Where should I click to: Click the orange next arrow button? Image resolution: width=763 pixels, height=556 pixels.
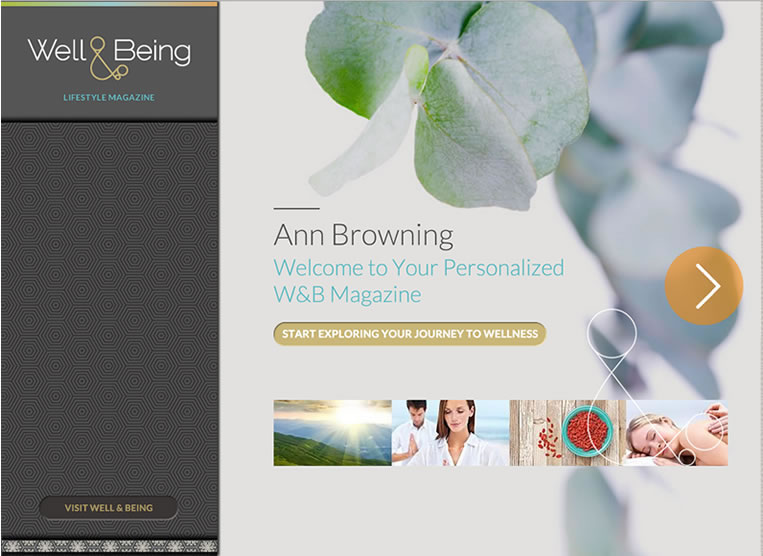[704, 286]
